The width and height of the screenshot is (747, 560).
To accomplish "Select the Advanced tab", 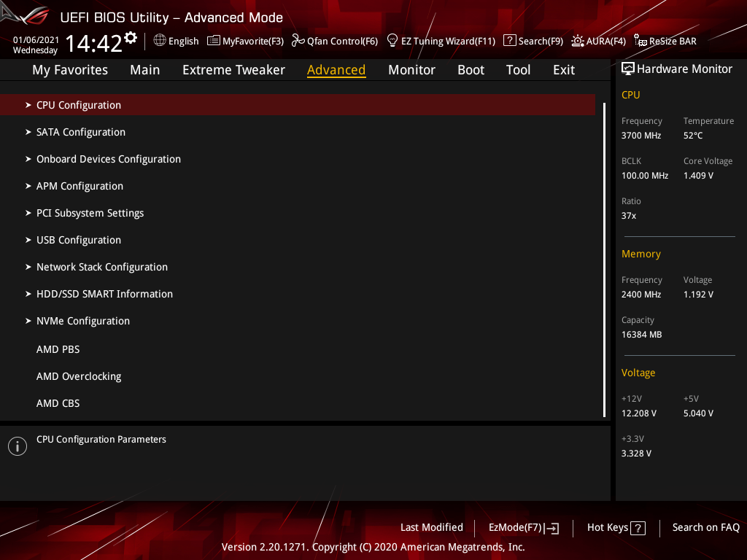I will (x=336, y=70).
